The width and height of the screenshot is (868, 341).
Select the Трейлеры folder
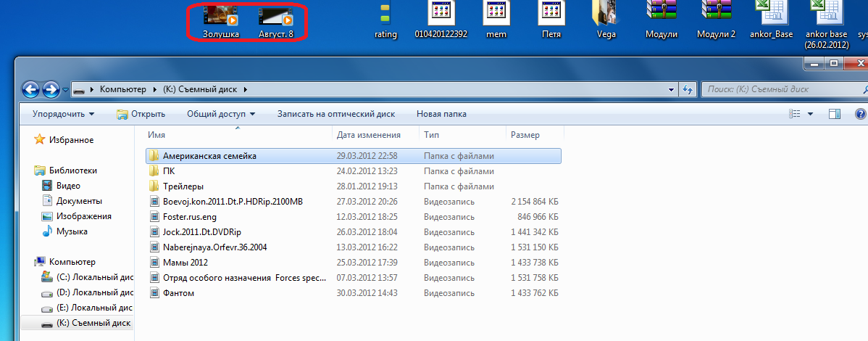tap(353, 186)
